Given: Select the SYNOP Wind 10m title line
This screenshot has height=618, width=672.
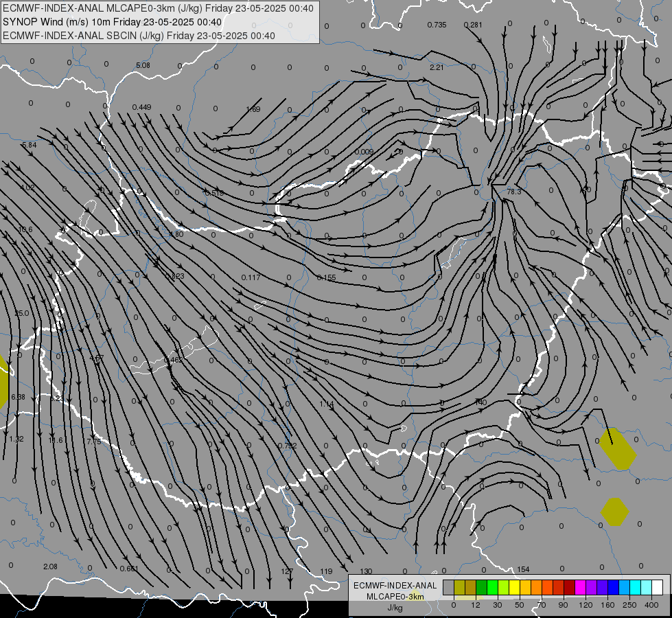Looking at the screenshot, I should [113, 22].
